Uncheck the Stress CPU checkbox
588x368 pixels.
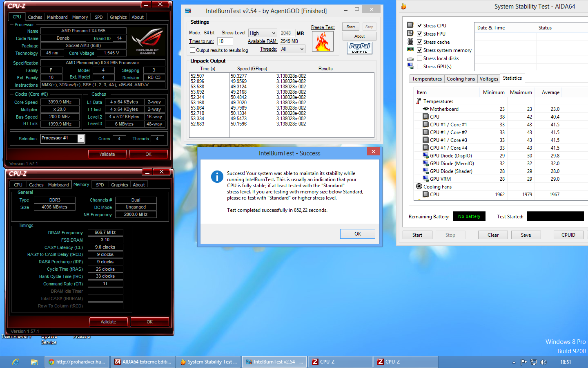pos(419,25)
